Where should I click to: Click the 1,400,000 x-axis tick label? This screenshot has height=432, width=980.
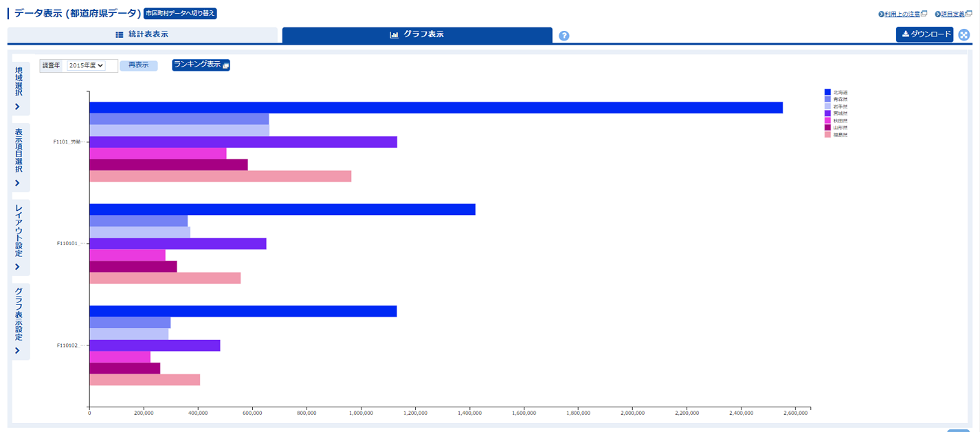(x=469, y=413)
